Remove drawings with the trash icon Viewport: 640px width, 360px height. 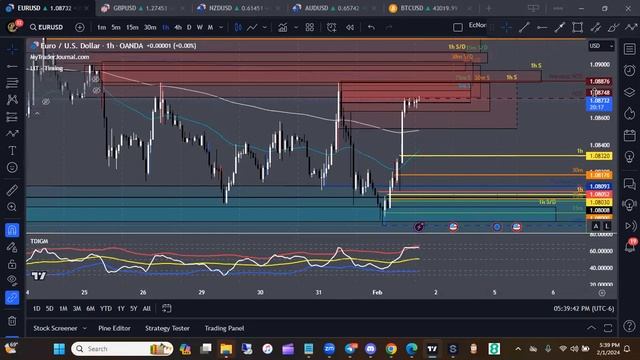(12, 321)
